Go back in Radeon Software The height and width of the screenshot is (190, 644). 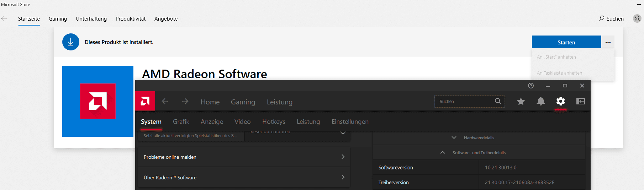[x=165, y=102]
